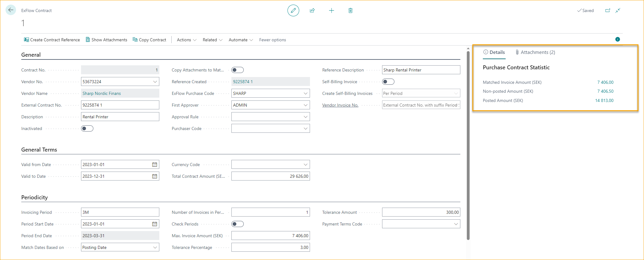Viewport: 644px width, 260px height.
Task: Expand Currency Code dropdown
Action: 306,165
